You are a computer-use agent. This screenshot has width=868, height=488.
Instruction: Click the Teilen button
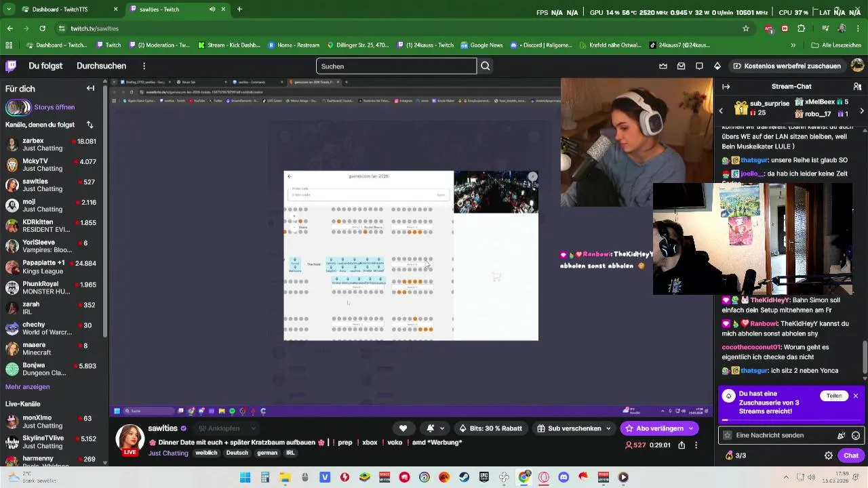(834, 396)
